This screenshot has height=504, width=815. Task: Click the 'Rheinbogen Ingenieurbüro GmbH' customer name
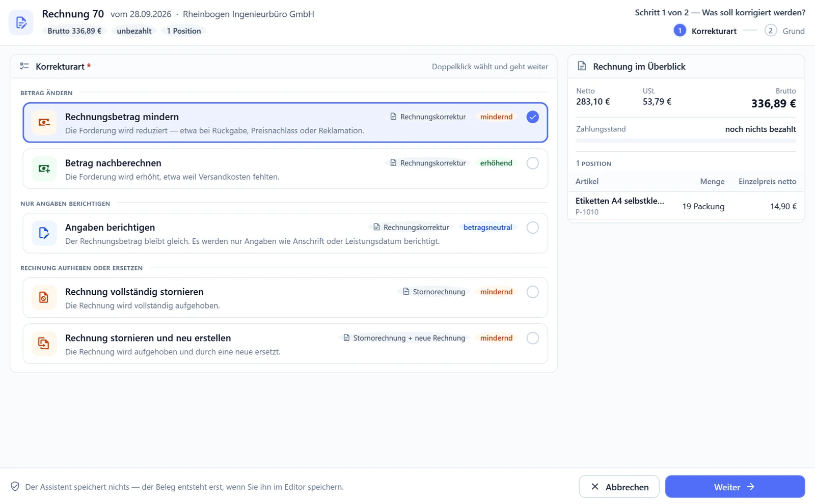[249, 14]
